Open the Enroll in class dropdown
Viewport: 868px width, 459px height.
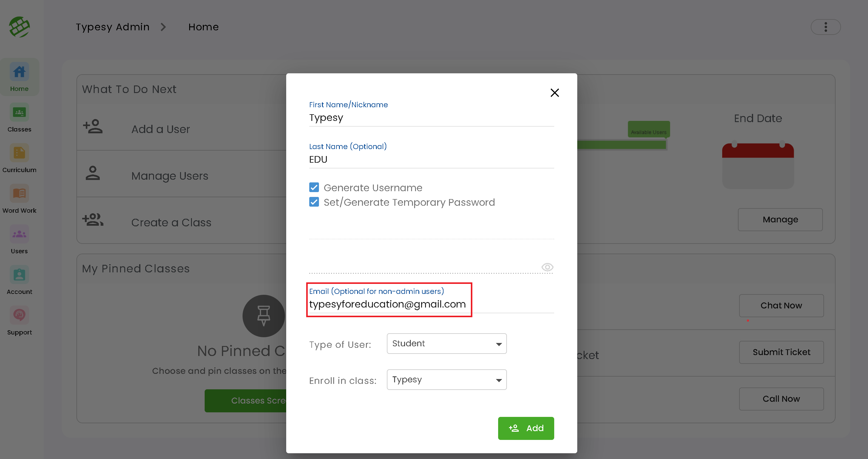pos(447,380)
